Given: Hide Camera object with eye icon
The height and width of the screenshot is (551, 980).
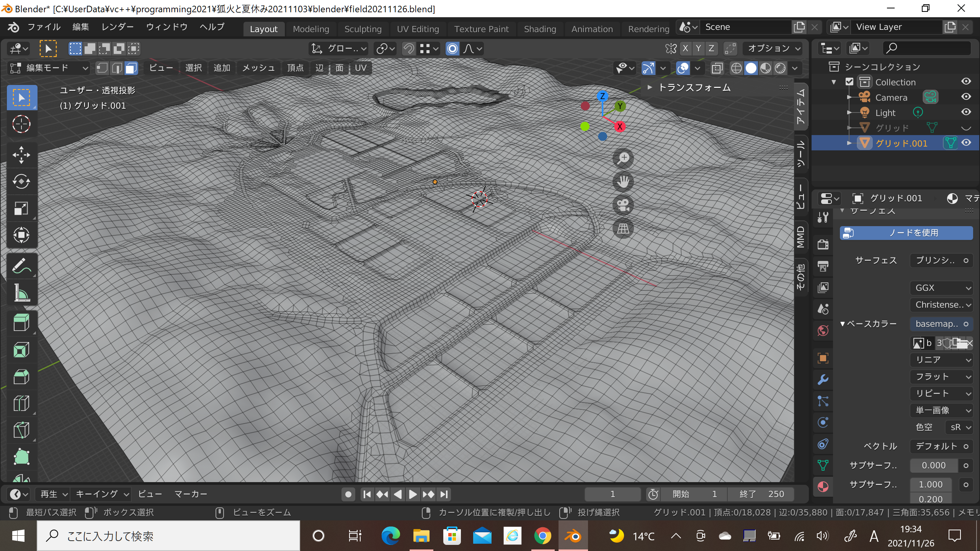Looking at the screenshot, I should pos(966,97).
